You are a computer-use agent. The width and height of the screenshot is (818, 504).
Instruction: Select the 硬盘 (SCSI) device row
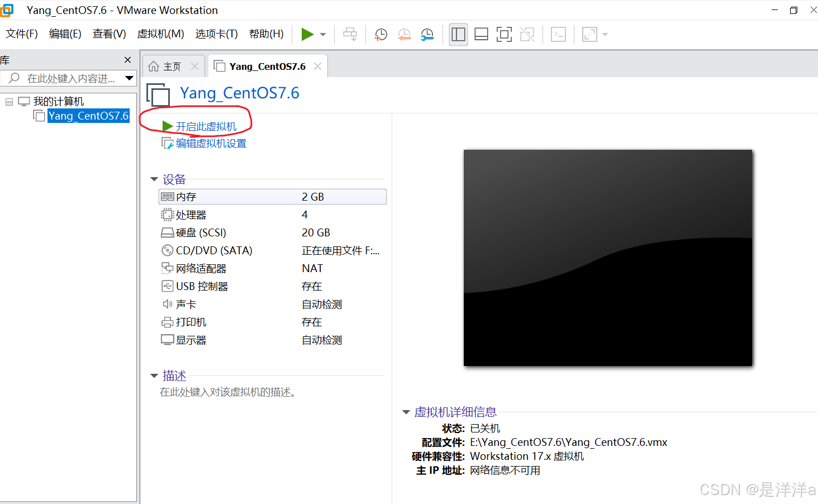[x=273, y=232]
